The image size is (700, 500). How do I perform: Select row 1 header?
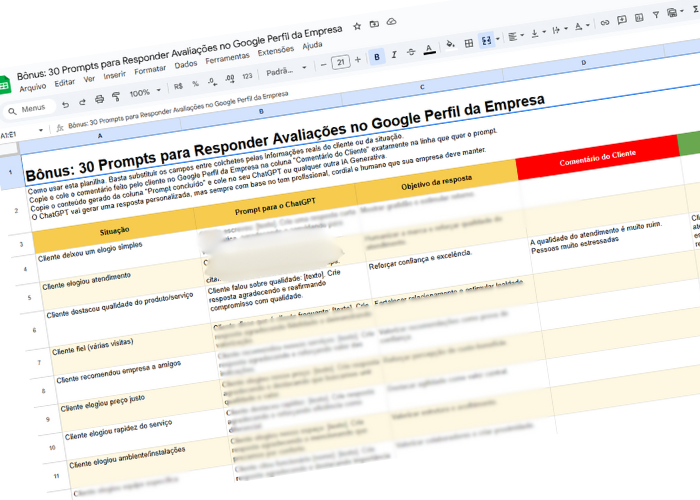(10, 171)
